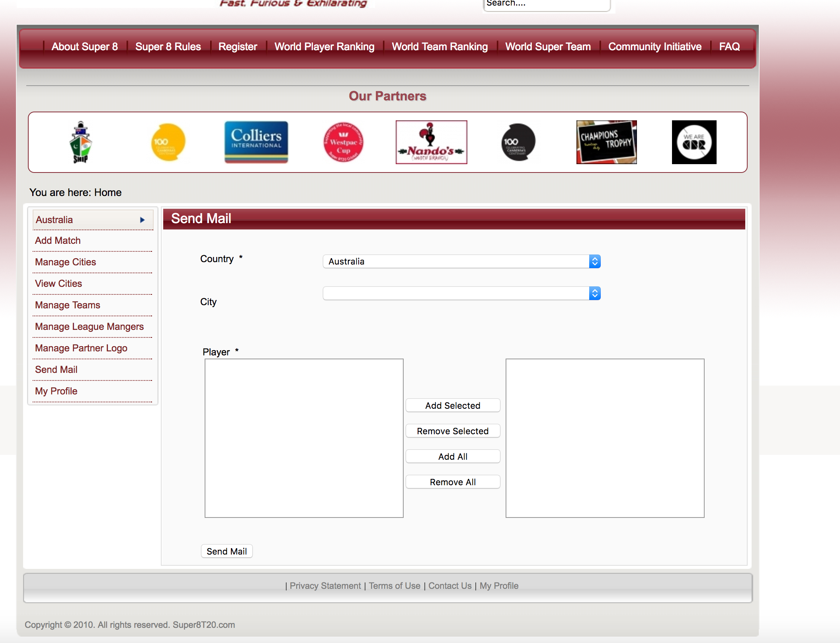Click inside the Search text field
This screenshot has height=643, width=840.
coord(546,4)
